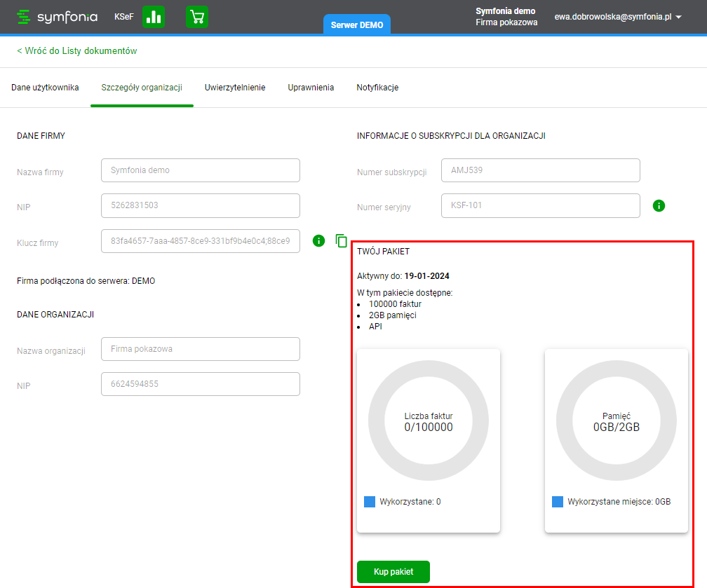Click the KSeF label in header
707x588 pixels.
[124, 17]
